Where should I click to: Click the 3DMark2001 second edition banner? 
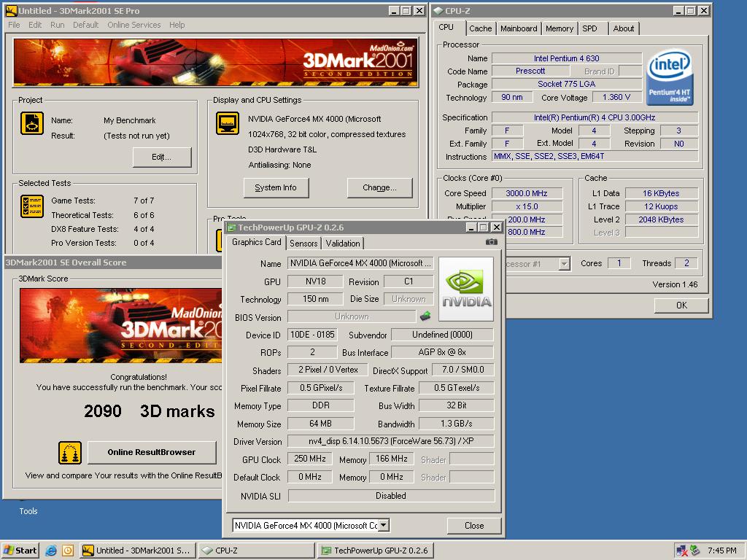pos(216,63)
